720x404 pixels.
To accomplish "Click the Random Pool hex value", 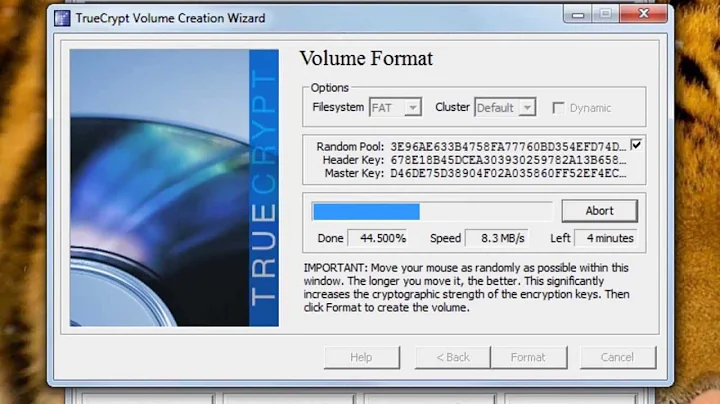I will click(508, 147).
